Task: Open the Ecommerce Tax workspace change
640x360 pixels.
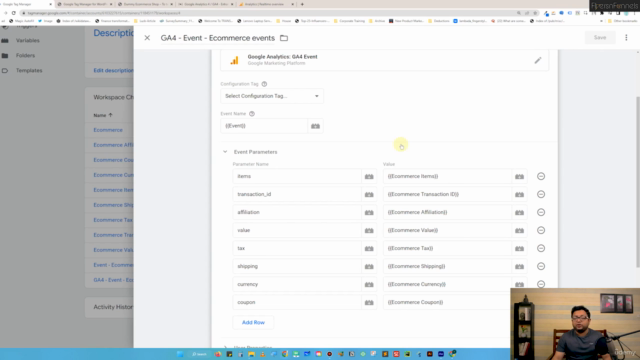Action: (x=113, y=220)
